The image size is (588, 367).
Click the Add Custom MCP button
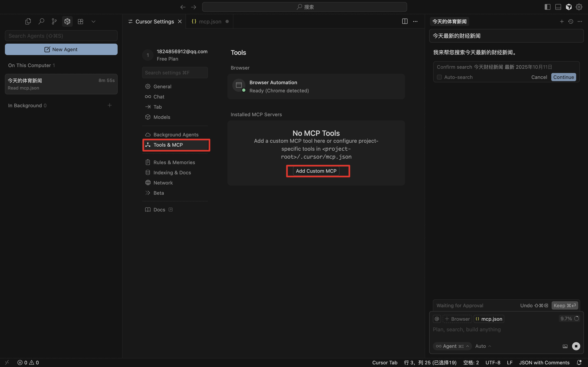pos(316,171)
